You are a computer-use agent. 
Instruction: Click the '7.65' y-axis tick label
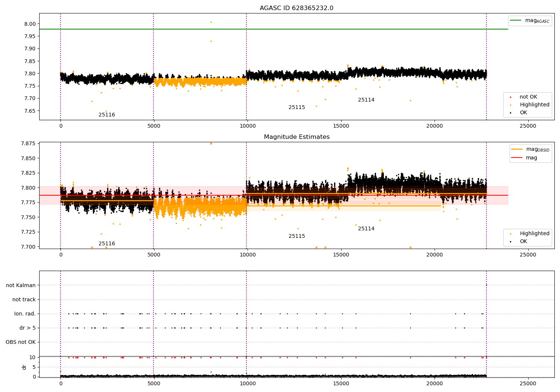pyautogui.click(x=30, y=111)
